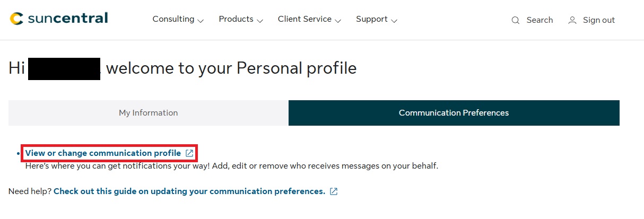Click external-link icon after the guide link
The image size is (644, 219).
(334, 191)
